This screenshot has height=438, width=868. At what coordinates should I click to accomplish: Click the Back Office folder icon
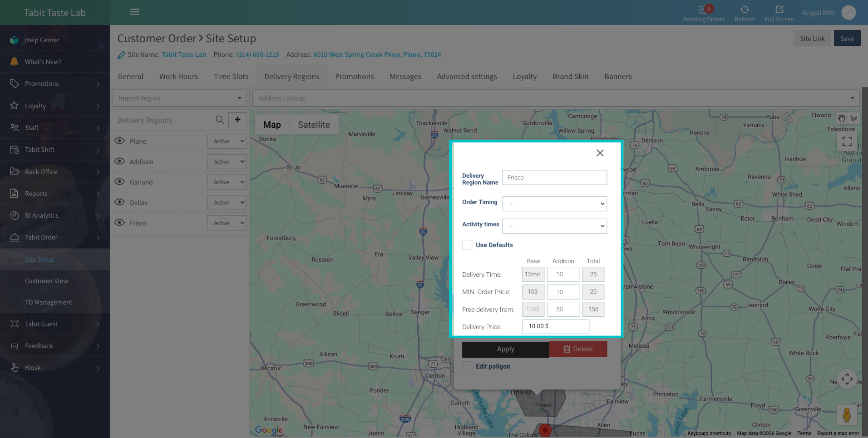tap(14, 171)
